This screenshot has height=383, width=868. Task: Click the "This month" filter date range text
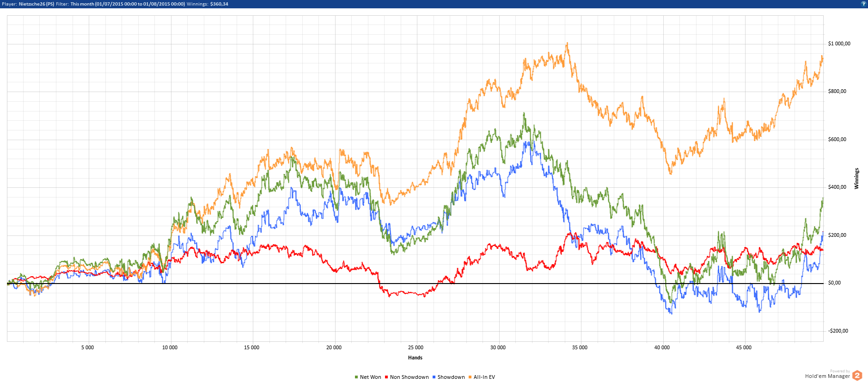click(128, 4)
